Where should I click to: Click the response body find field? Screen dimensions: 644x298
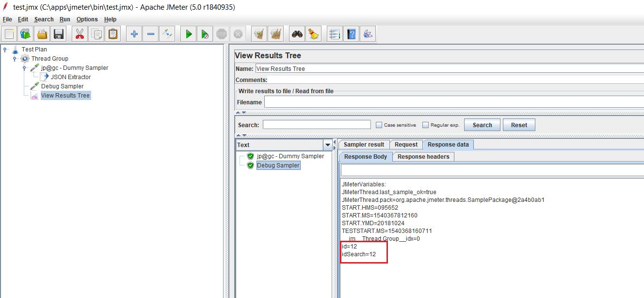click(492, 170)
